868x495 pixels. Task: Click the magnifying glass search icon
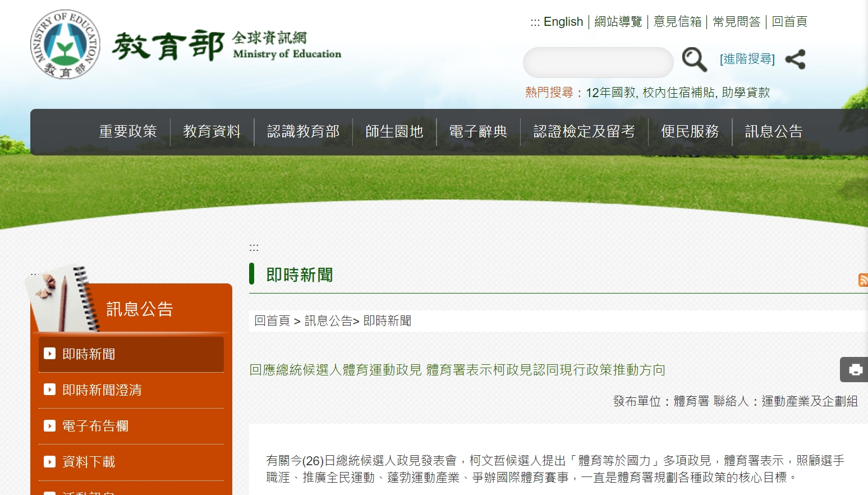point(694,59)
